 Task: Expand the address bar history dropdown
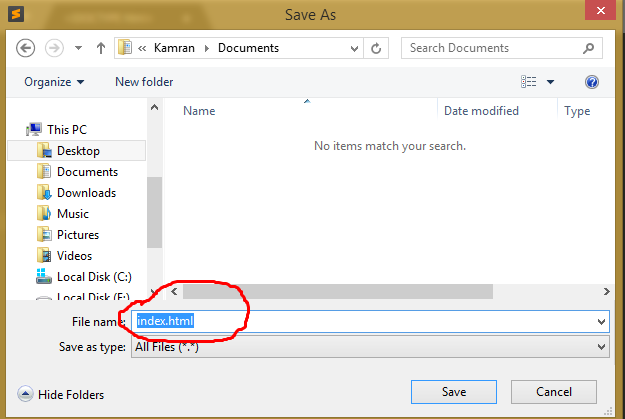click(355, 48)
